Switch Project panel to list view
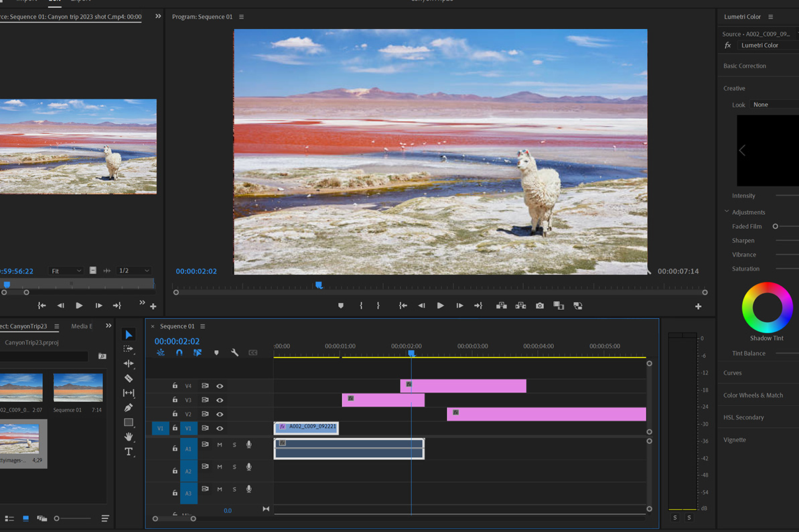799x532 pixels. point(9,518)
